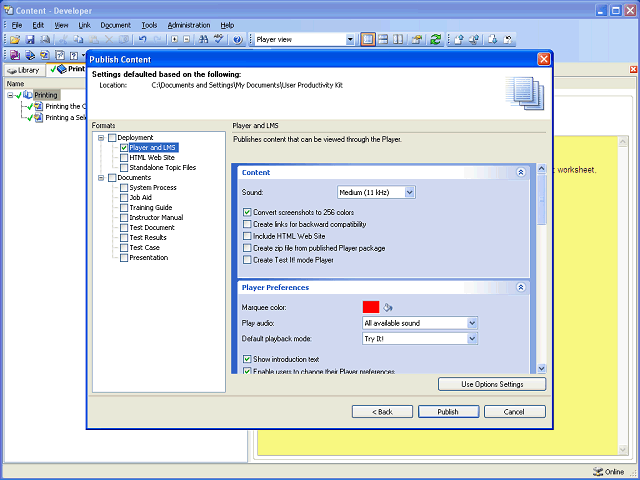Viewport: 640px width, 480px height.
Task: Collapse the Documents tree node
Action: click(101, 178)
